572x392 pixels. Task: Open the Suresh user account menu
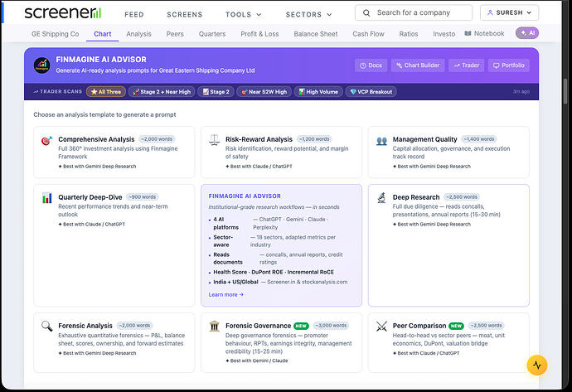point(509,13)
